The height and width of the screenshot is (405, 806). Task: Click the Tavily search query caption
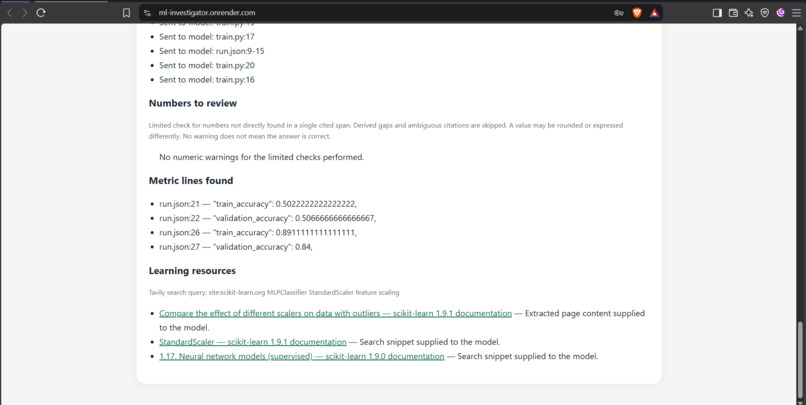click(x=274, y=292)
